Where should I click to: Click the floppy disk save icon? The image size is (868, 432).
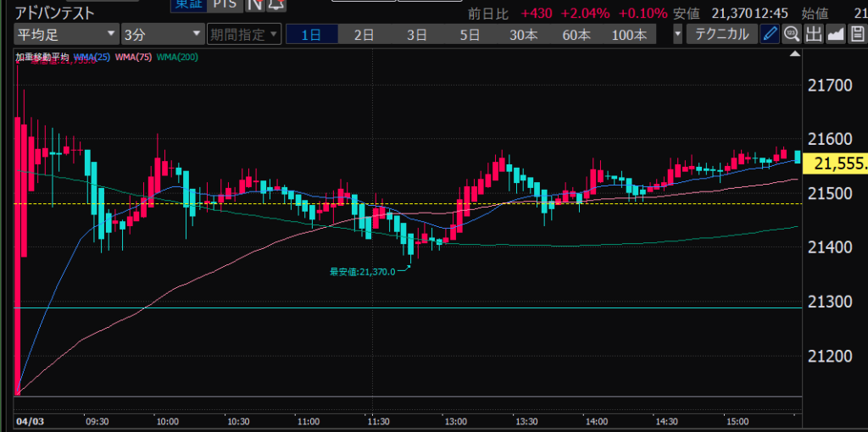pyautogui.click(x=857, y=35)
